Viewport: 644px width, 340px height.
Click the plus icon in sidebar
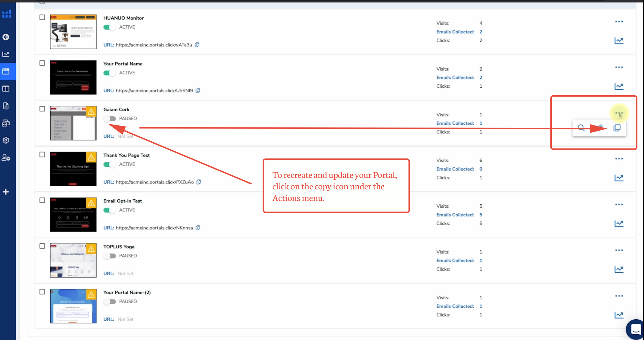tap(6, 192)
